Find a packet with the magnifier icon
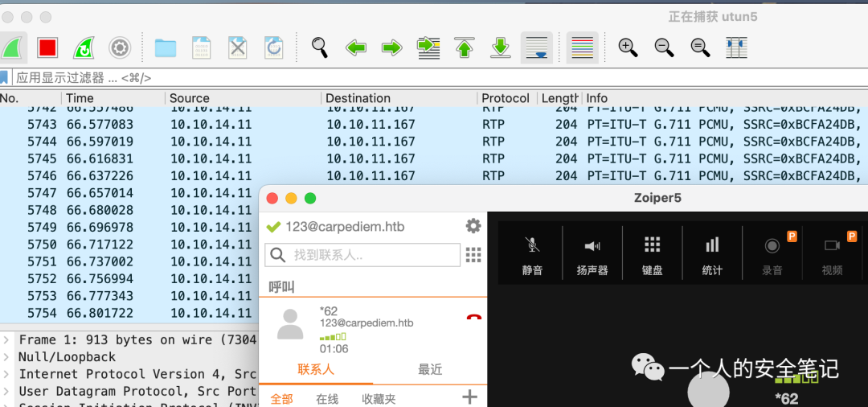Screen dimensions: 868x407 (x=319, y=47)
